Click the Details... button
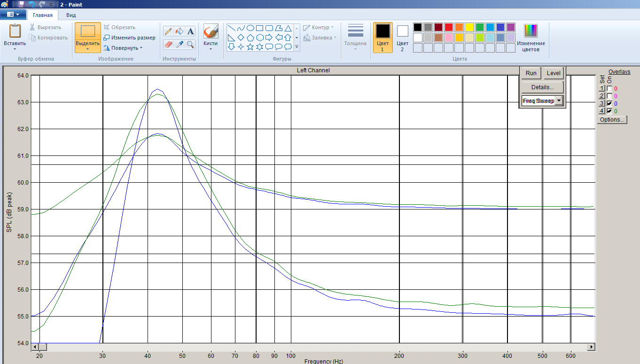The width and height of the screenshot is (640, 364). pyautogui.click(x=542, y=87)
